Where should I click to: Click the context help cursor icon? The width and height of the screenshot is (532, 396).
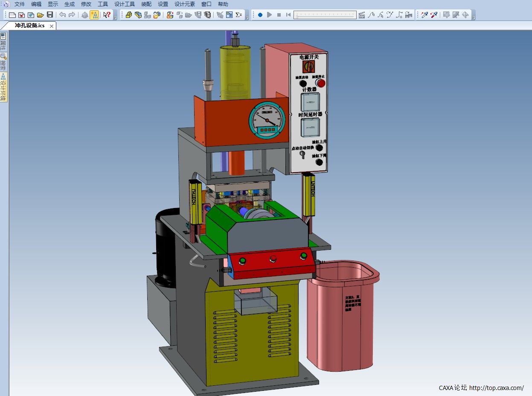tap(107, 15)
